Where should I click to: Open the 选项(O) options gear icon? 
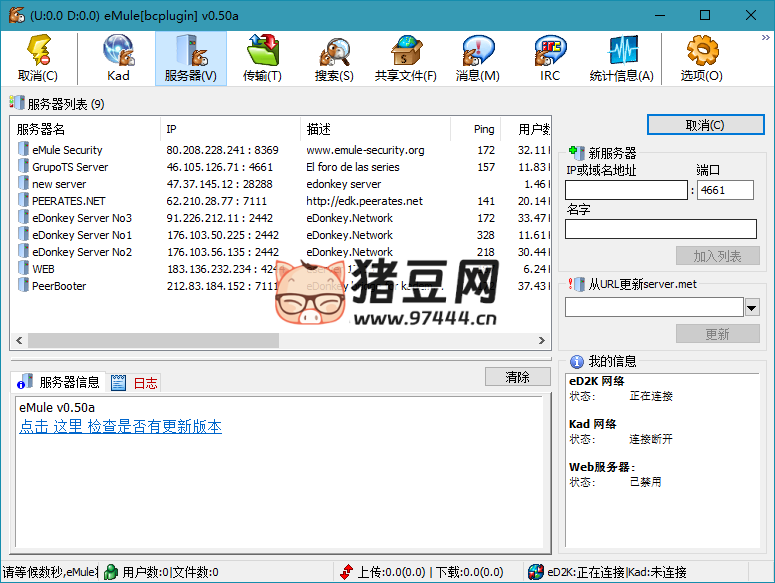point(702,50)
